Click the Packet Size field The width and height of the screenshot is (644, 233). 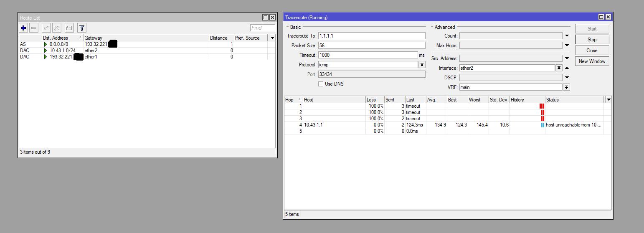point(372,45)
